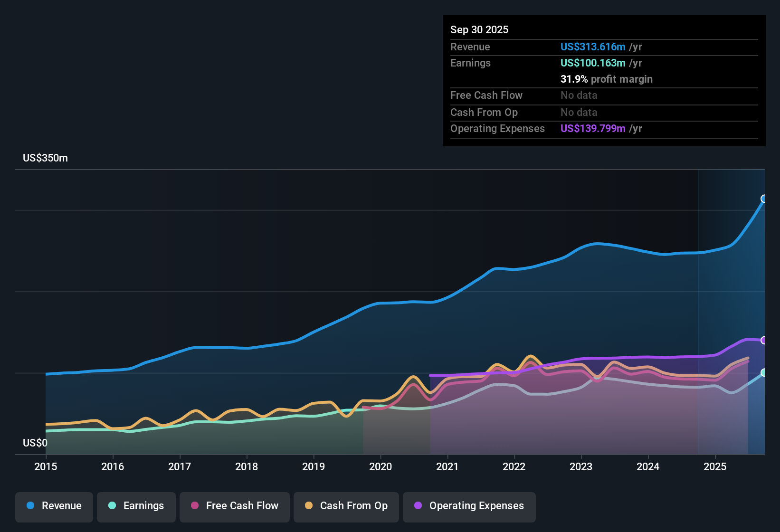Open the Earnings legend item
780x532 pixels.
tap(136, 506)
